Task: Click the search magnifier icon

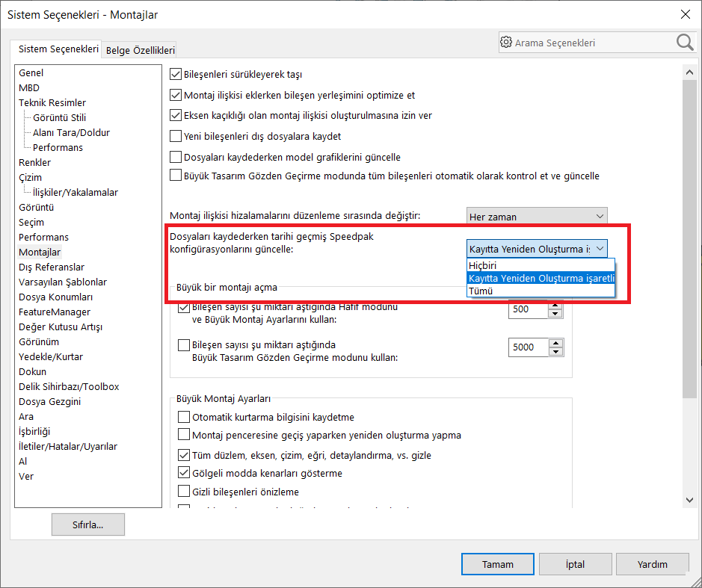Action: (x=685, y=43)
